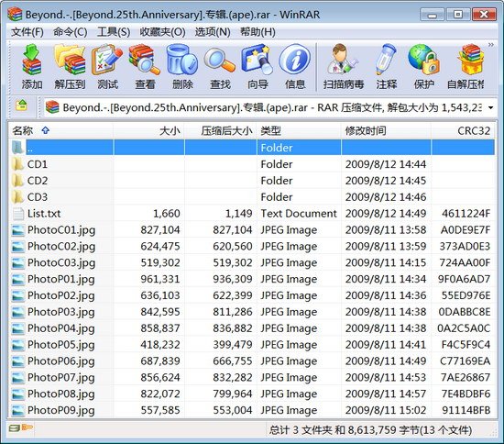Click the 解压到 (Extract to) toolbar icon
Image resolution: width=504 pixels, height=444 pixels.
70,61
